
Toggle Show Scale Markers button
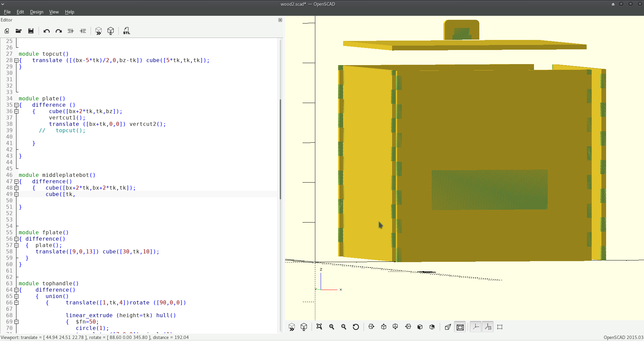[x=488, y=327]
